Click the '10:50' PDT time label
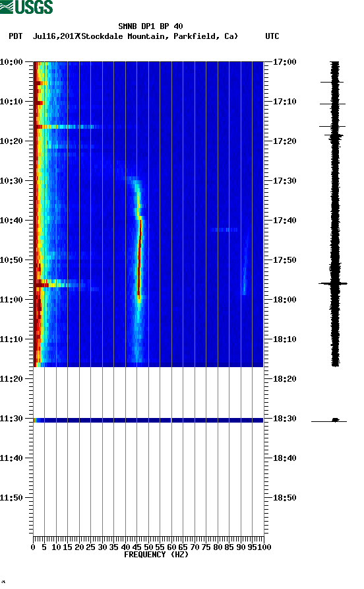Viewport: 364px width, 589px height. tap(11, 260)
